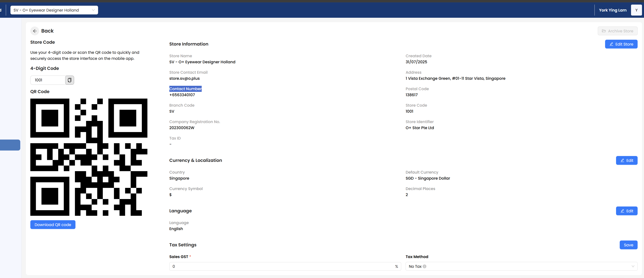Click company registration 202300062W
Screen dimensions: 644x278
click(x=182, y=128)
